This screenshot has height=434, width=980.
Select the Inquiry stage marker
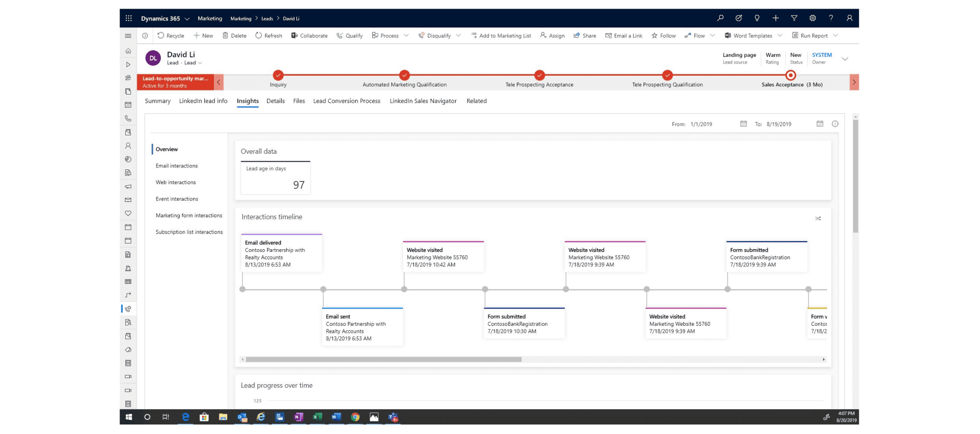coord(278,75)
